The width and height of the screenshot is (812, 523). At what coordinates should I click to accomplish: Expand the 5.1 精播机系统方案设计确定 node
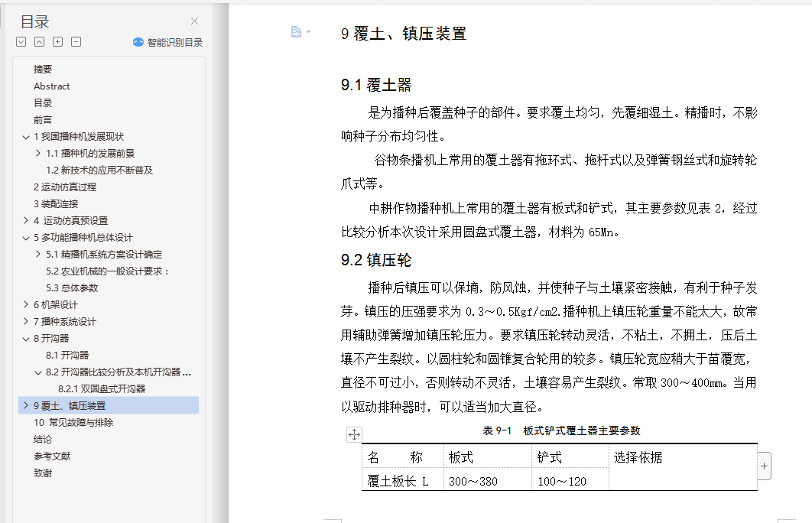[x=37, y=255]
